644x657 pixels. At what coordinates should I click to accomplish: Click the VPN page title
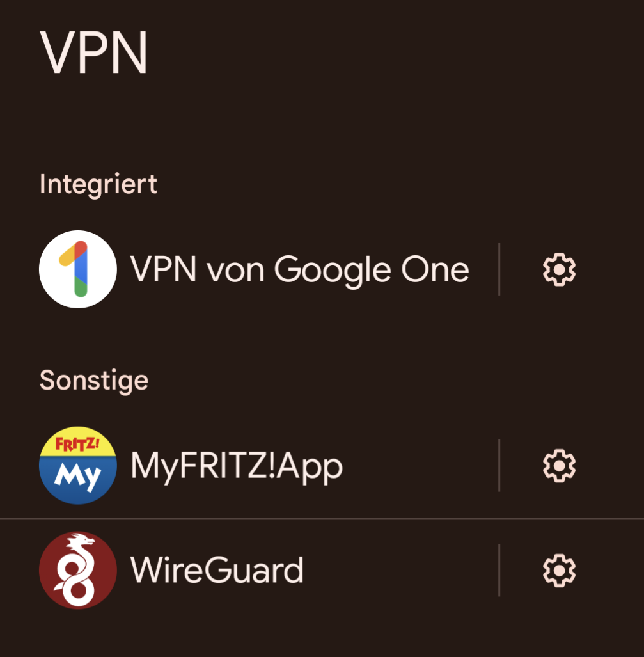pyautogui.click(x=94, y=52)
